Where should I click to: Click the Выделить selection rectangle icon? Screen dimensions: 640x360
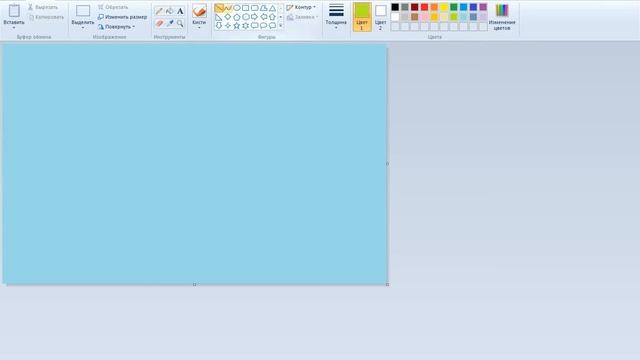(x=83, y=11)
